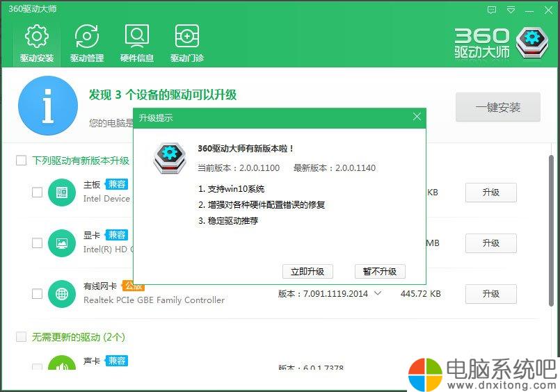Click the 一键安装 button
Viewport: 560px width, 392px height.
click(x=498, y=107)
